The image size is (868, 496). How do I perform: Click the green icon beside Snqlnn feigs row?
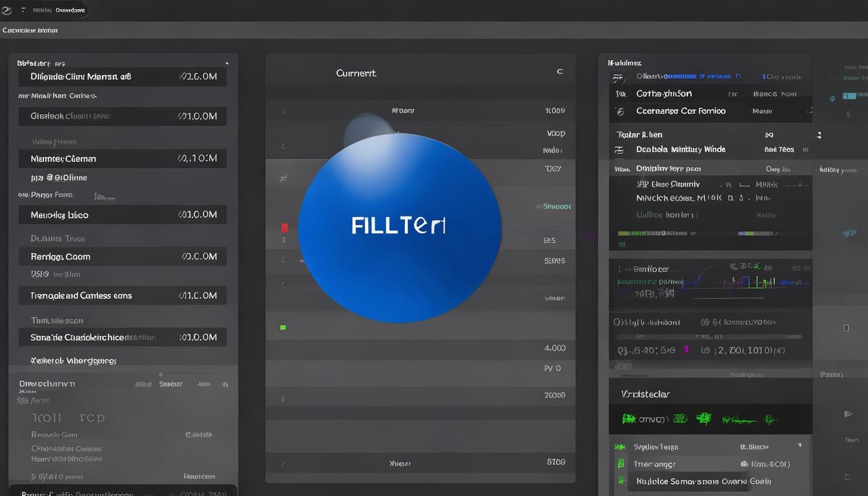(x=620, y=447)
